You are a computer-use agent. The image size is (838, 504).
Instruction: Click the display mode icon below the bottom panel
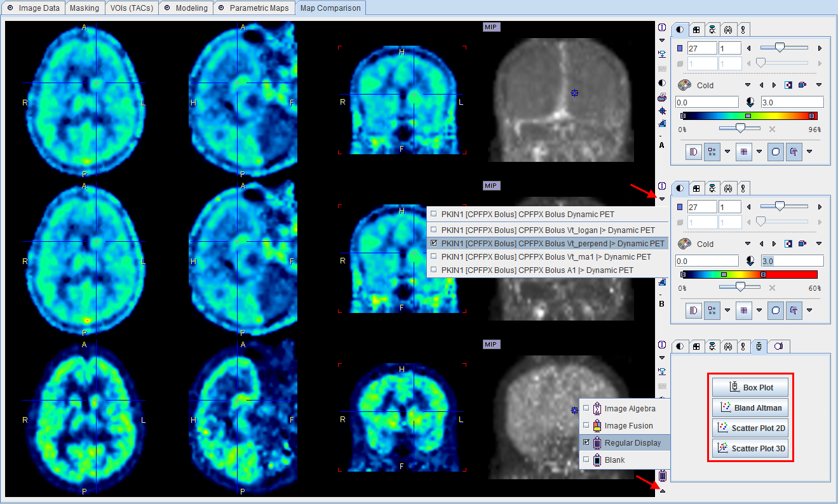coord(663,475)
